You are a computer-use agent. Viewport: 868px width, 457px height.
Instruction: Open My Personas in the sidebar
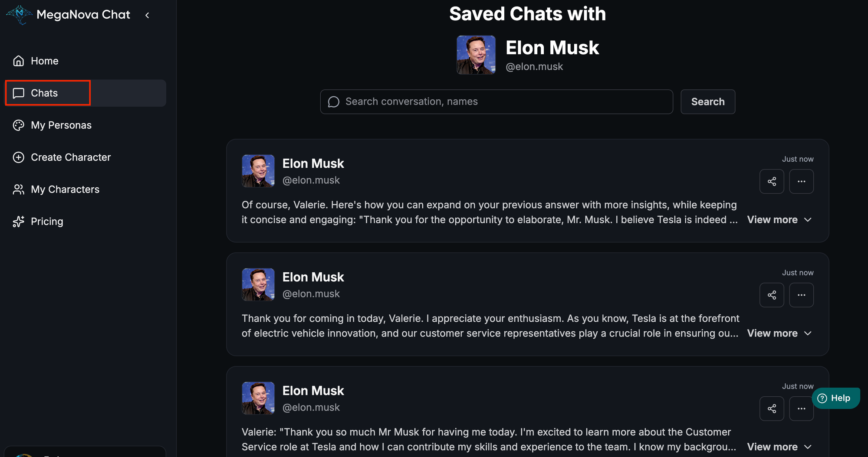coord(61,125)
